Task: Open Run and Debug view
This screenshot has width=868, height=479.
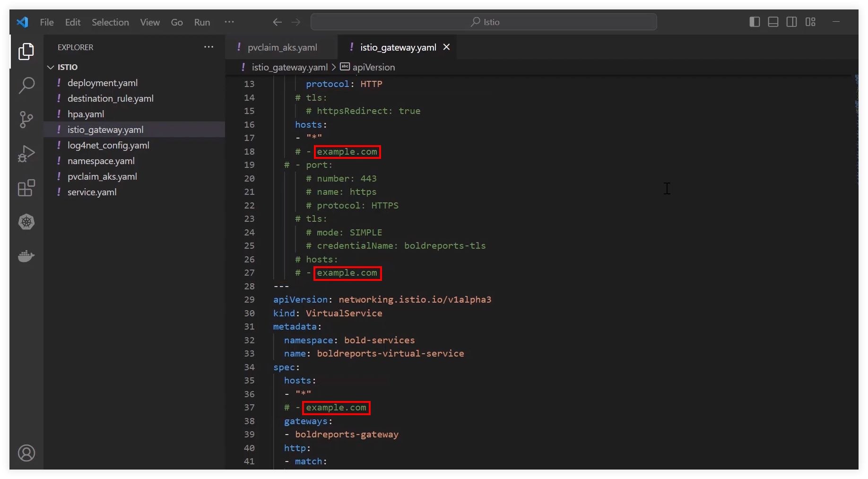Action: [x=26, y=154]
